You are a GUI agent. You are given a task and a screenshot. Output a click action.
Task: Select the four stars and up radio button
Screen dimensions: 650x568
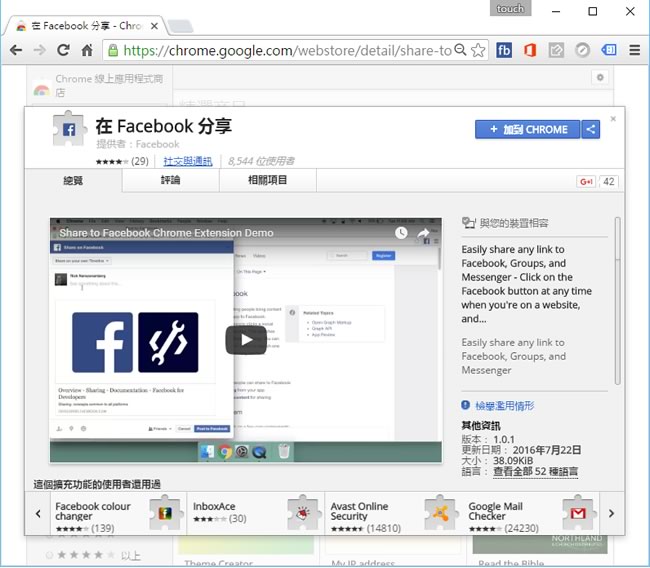(50, 555)
